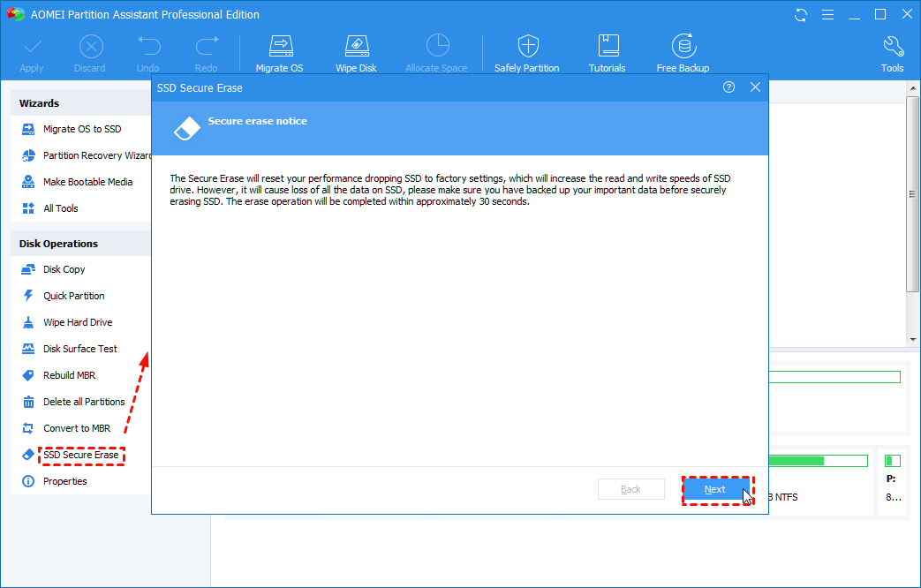Click the SSD Secure Erase eraser icon
The image size is (921, 588).
(28, 455)
